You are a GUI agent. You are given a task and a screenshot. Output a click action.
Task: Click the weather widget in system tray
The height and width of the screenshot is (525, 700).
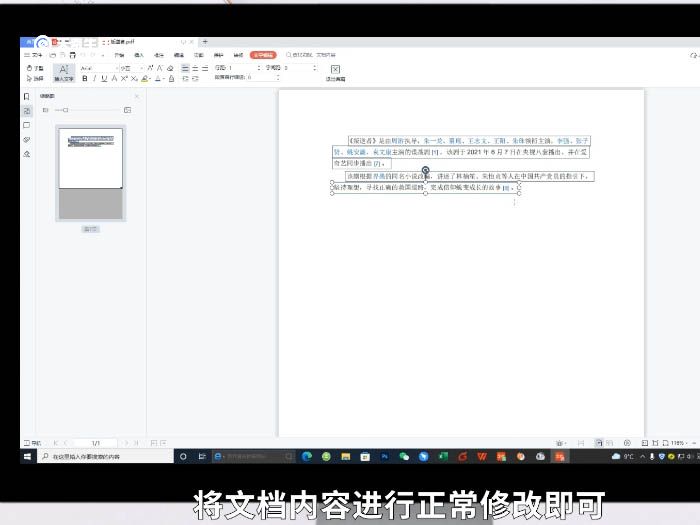(x=623, y=456)
